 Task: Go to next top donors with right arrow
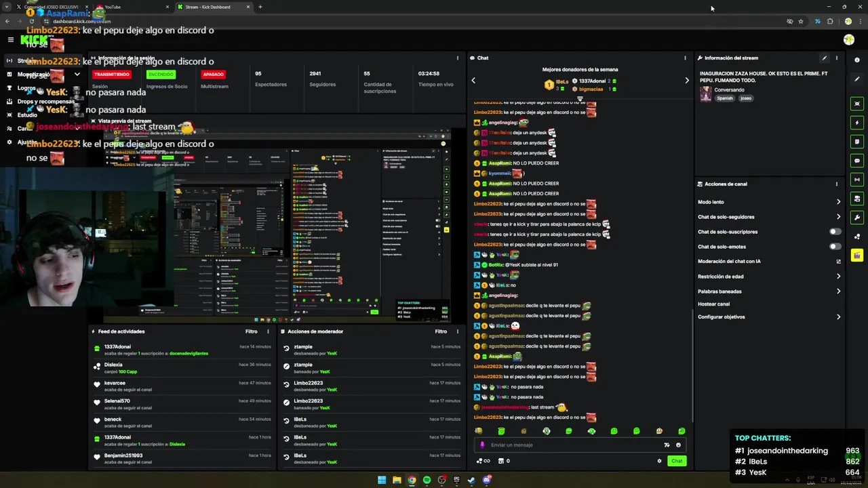(687, 81)
